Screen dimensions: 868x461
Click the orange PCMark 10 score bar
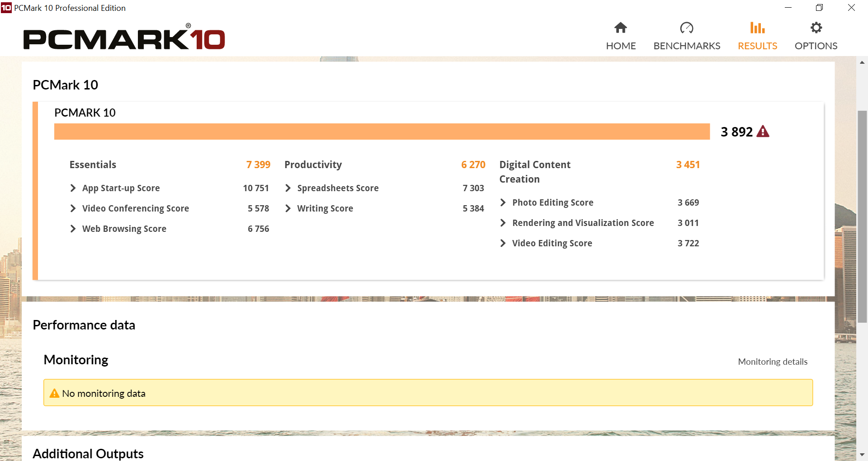tap(382, 132)
